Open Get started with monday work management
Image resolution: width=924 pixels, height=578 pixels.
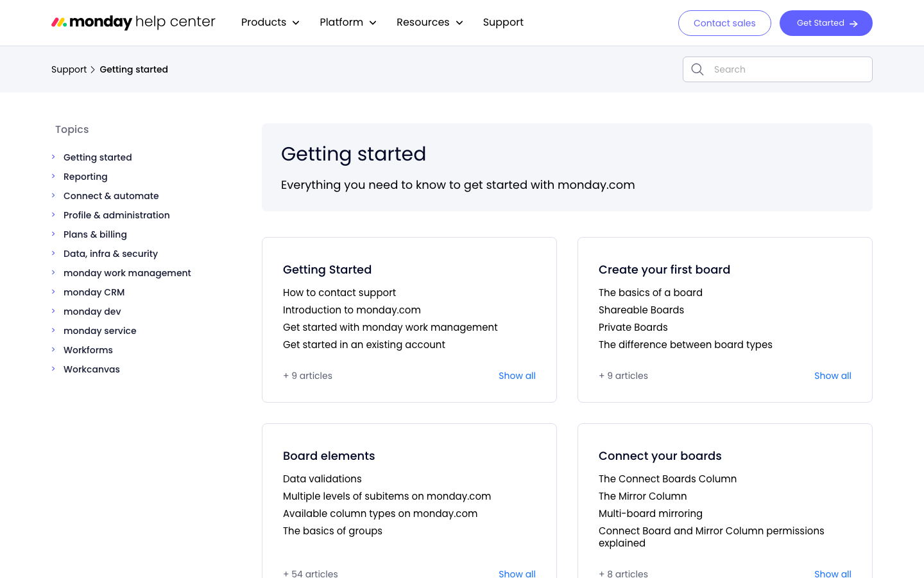[390, 328]
